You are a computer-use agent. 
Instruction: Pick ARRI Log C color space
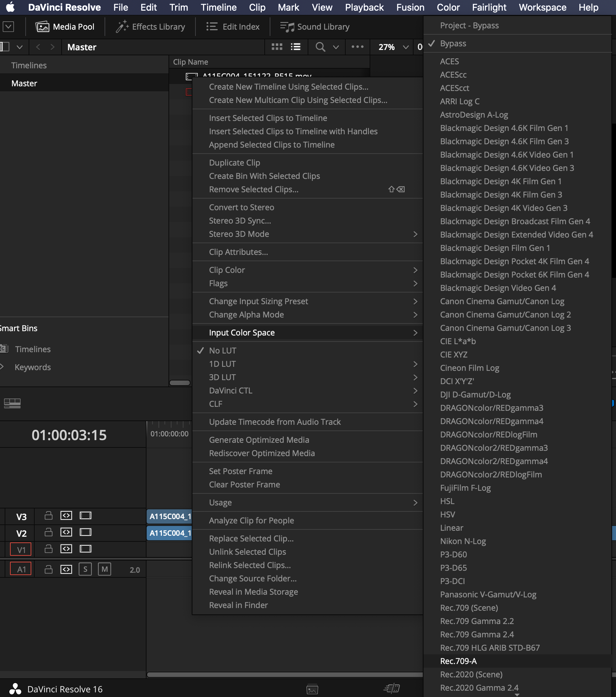tap(517, 101)
